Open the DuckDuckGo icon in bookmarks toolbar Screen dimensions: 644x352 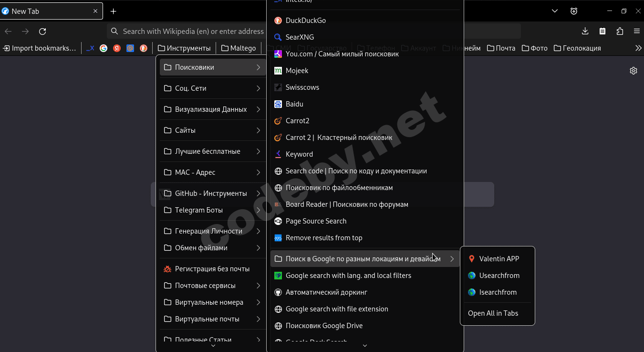144,48
